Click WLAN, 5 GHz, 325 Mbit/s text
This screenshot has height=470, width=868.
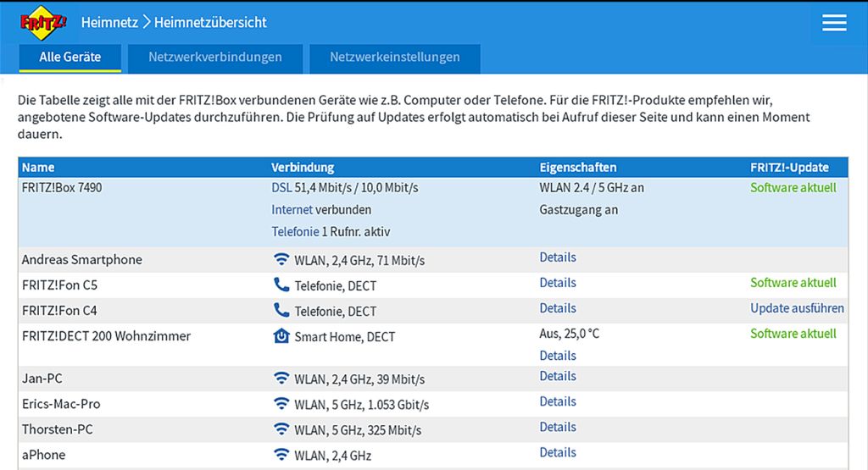tap(358, 430)
